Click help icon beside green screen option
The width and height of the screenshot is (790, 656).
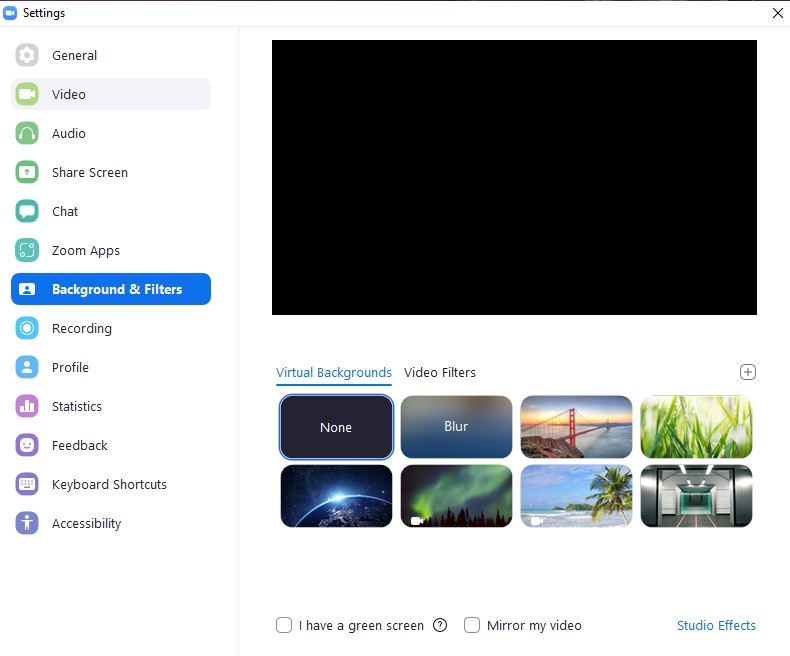pyautogui.click(x=440, y=625)
